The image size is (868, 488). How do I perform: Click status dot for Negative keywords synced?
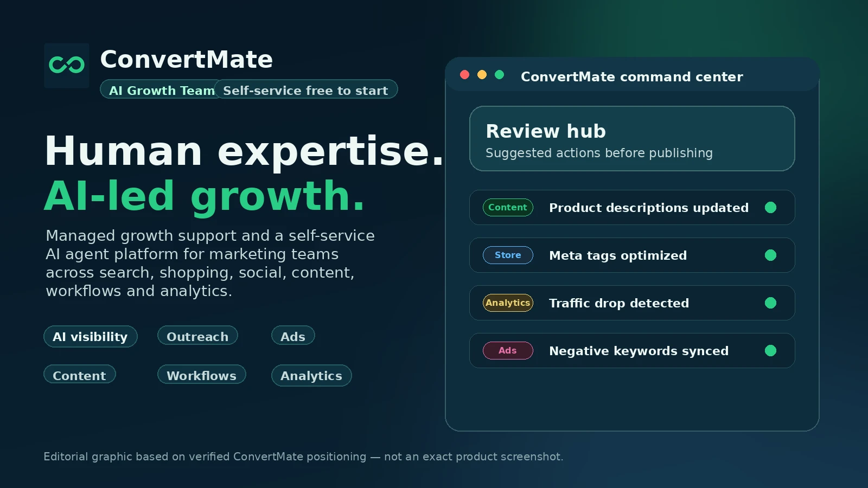tap(770, 350)
